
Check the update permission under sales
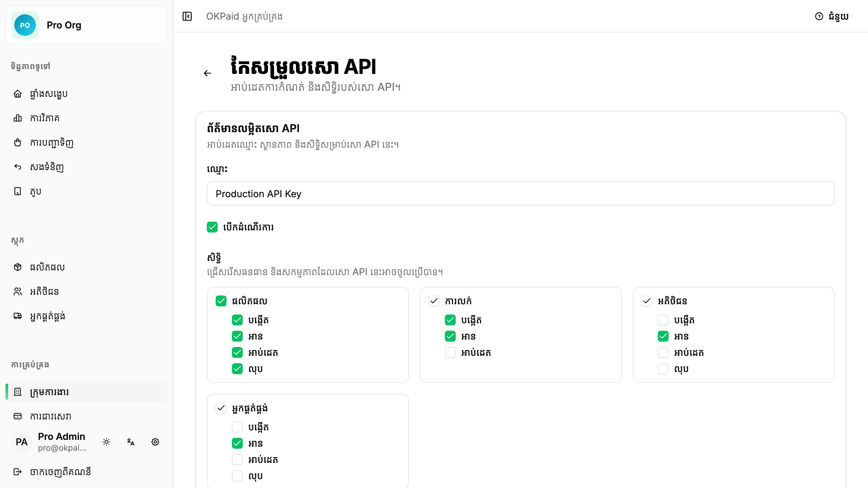tap(450, 352)
